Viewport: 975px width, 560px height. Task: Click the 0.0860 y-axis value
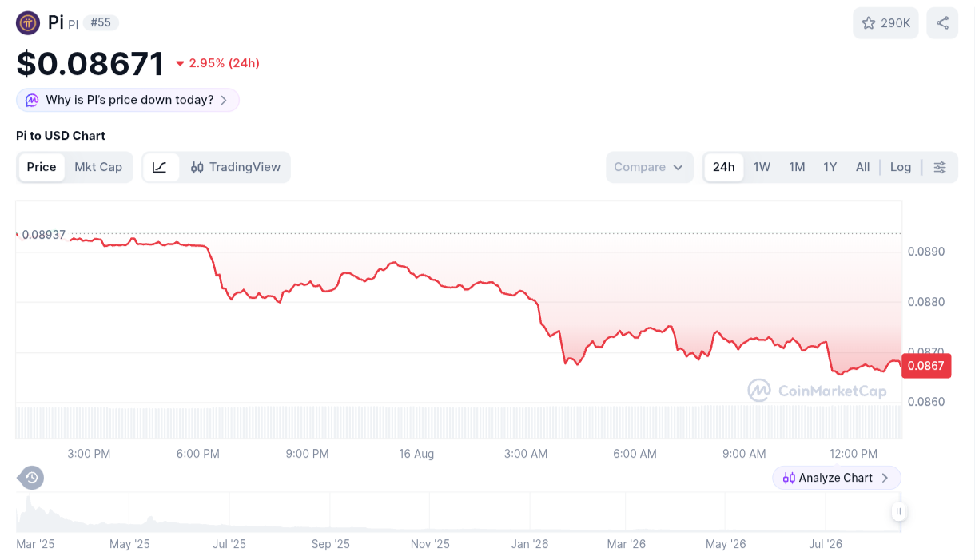coord(926,402)
